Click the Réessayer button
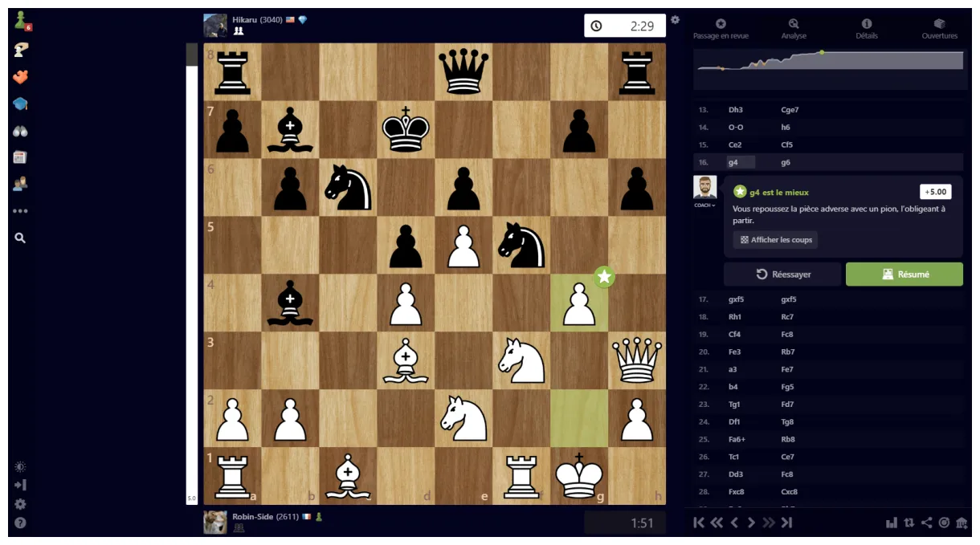The width and height of the screenshot is (980, 545). (781, 274)
